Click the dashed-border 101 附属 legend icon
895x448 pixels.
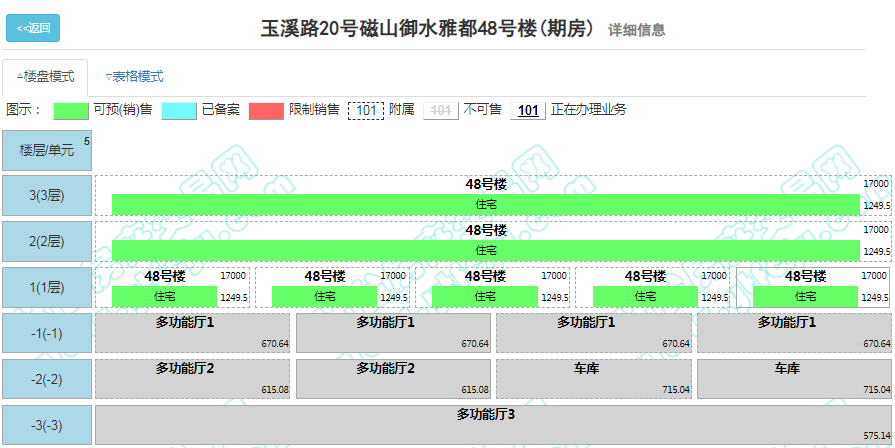point(366,110)
